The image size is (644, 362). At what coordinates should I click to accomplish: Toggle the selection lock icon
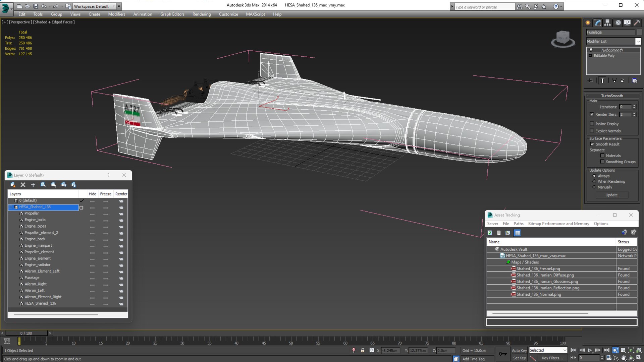coord(363,350)
